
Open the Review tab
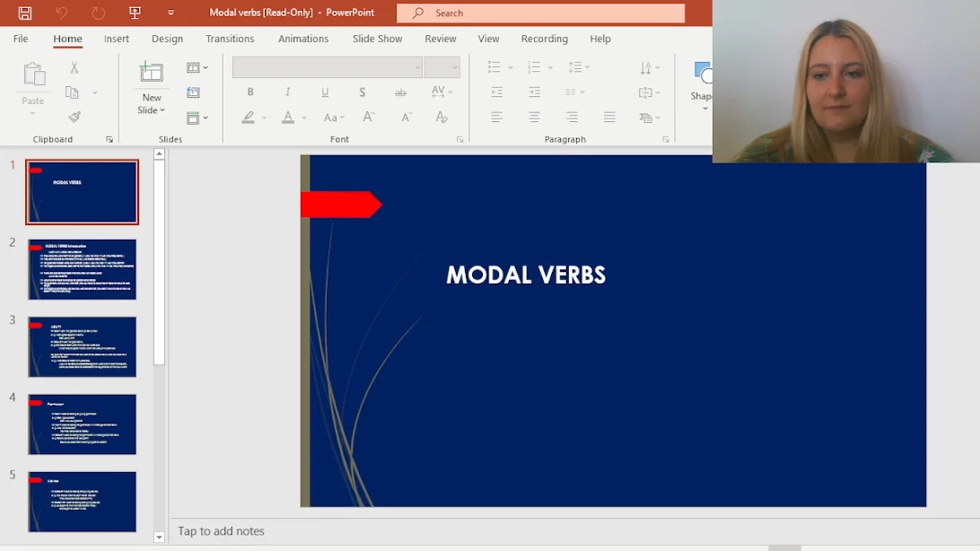tap(441, 39)
